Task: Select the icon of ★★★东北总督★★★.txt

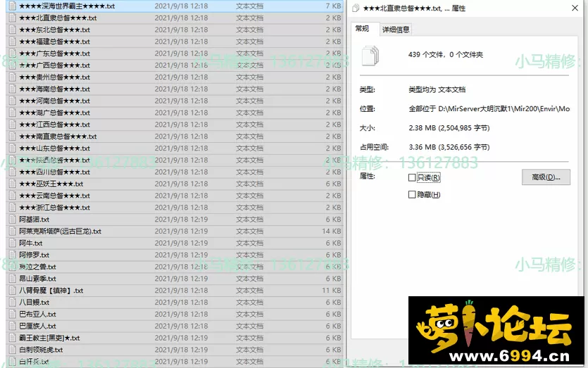Action: 13,30
